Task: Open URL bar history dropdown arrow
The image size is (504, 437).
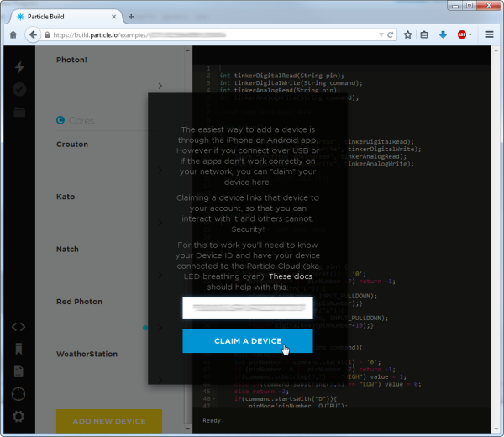Action: click(x=381, y=34)
